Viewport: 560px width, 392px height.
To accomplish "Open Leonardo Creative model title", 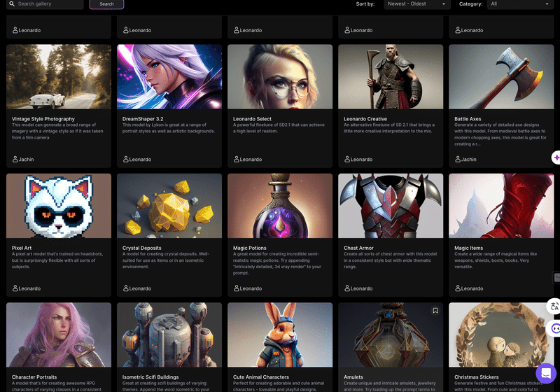I will coord(365,119).
